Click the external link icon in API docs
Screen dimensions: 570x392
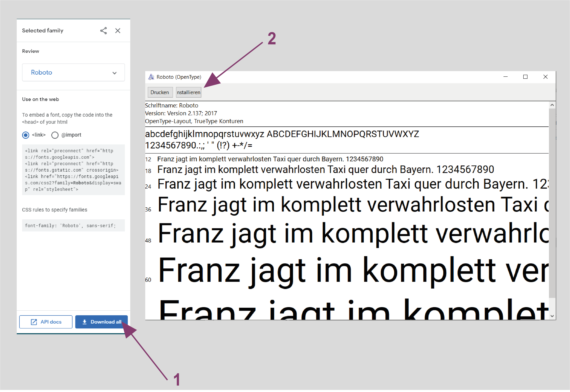pyautogui.click(x=34, y=322)
